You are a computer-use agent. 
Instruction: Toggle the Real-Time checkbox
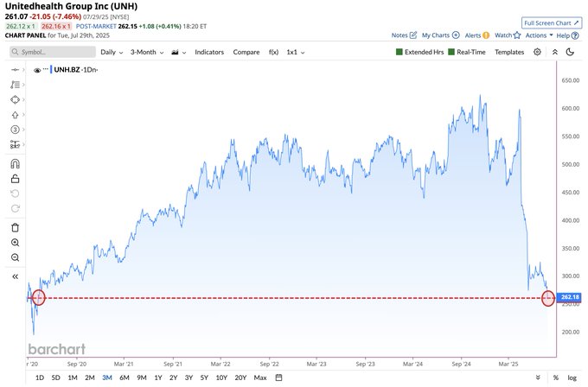tap(451, 52)
